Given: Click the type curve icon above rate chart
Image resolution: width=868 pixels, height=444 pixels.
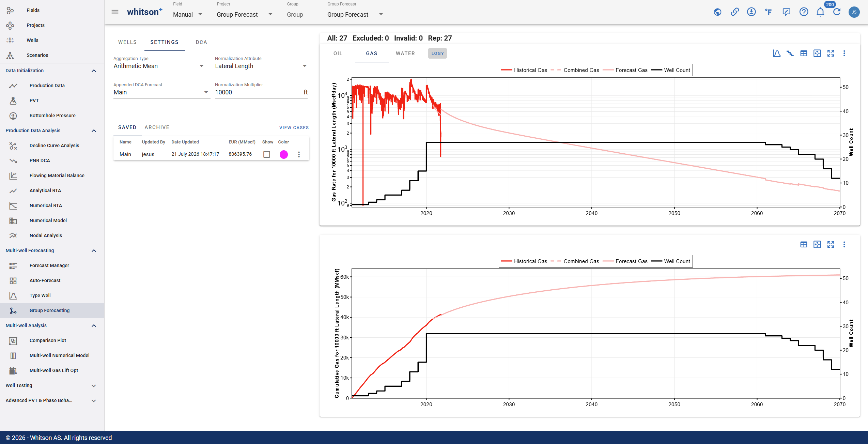Looking at the screenshot, I should (776, 53).
